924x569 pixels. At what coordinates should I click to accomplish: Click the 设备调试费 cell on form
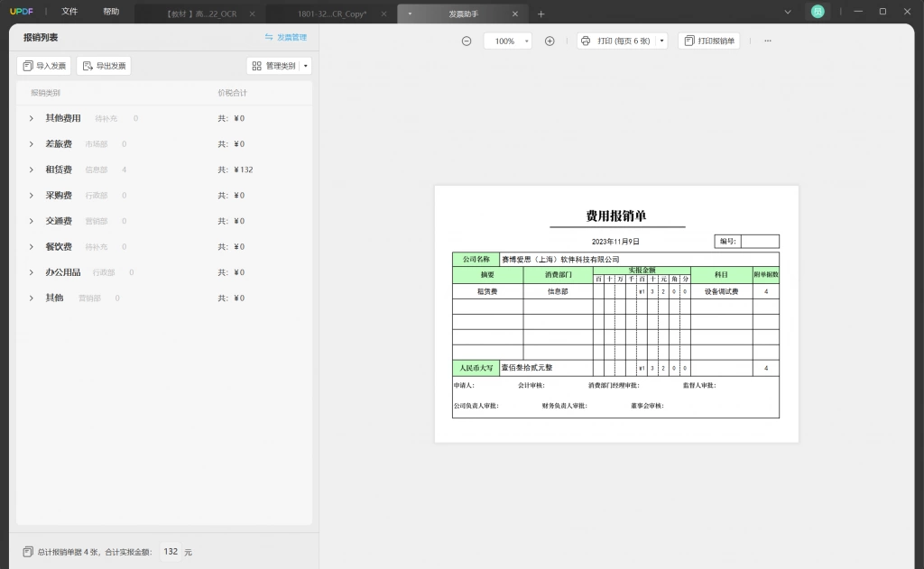point(721,291)
